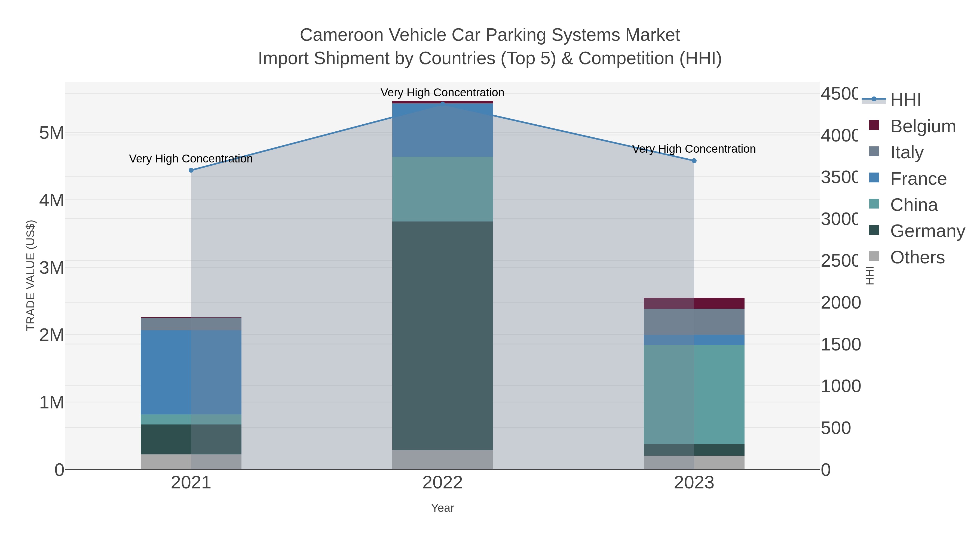Viewport: 980px width, 551px height.
Task: Click the TRADE VALUE (US$) axis title
Action: pyautogui.click(x=30, y=275)
